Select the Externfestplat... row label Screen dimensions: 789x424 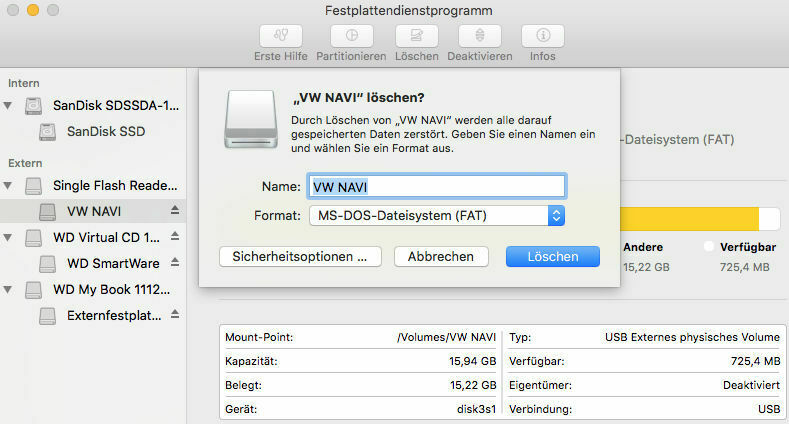(114, 316)
